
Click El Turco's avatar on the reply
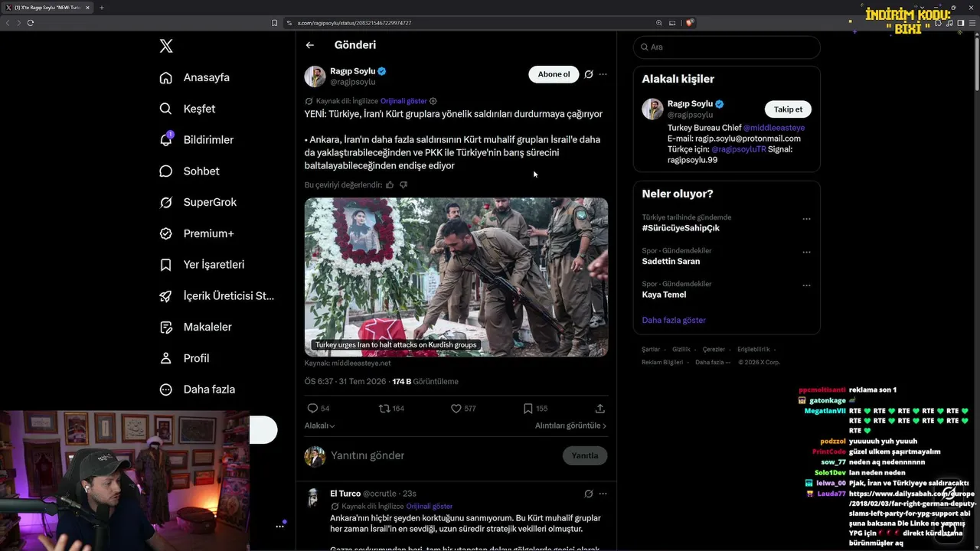(x=312, y=497)
